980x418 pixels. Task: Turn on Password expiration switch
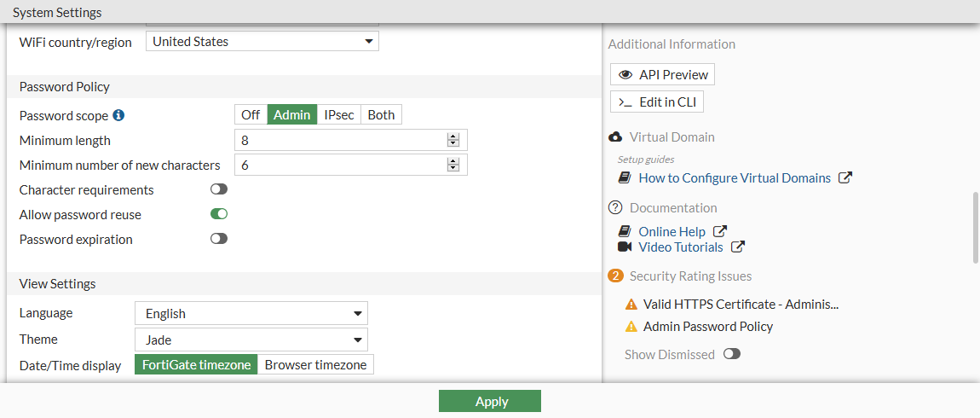point(219,240)
